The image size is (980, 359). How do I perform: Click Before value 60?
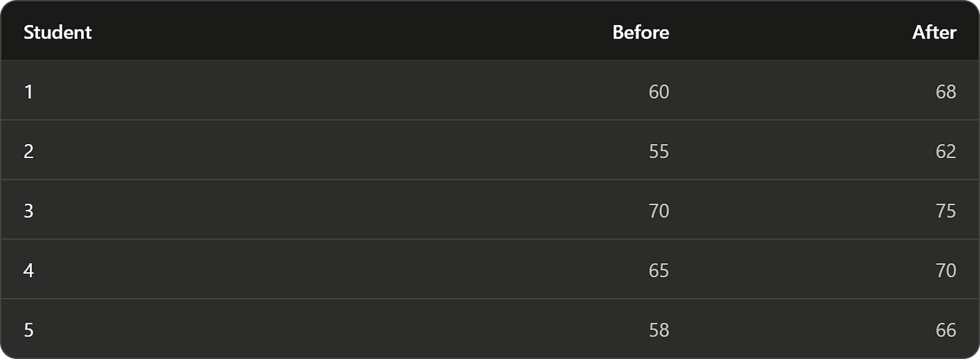coord(659,92)
